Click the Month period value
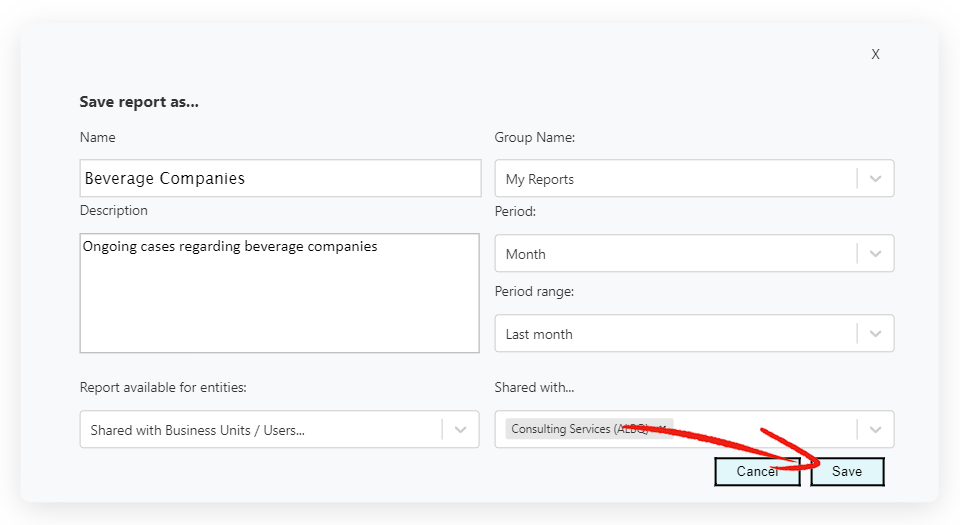 click(x=526, y=255)
